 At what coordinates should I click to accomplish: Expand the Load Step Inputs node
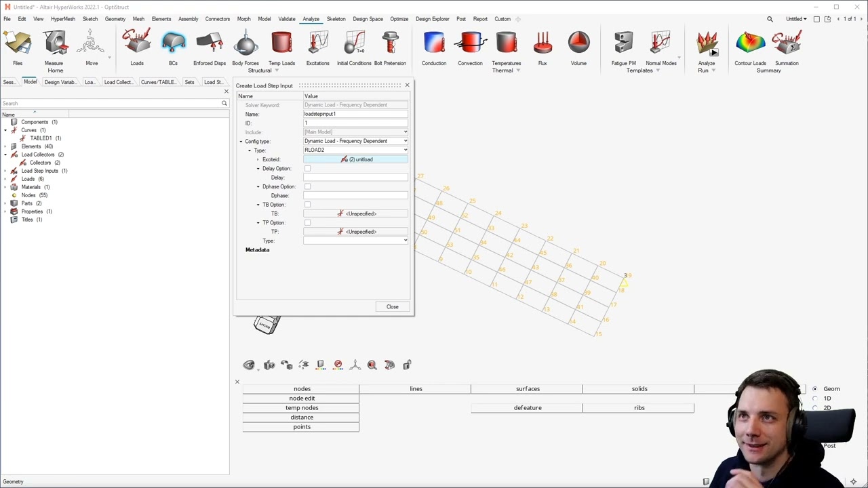(5, 171)
